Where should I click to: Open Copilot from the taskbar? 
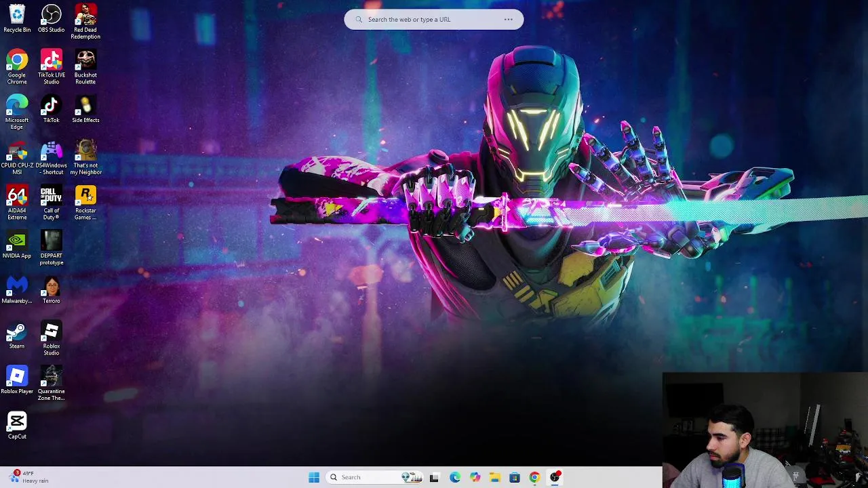[475, 477]
